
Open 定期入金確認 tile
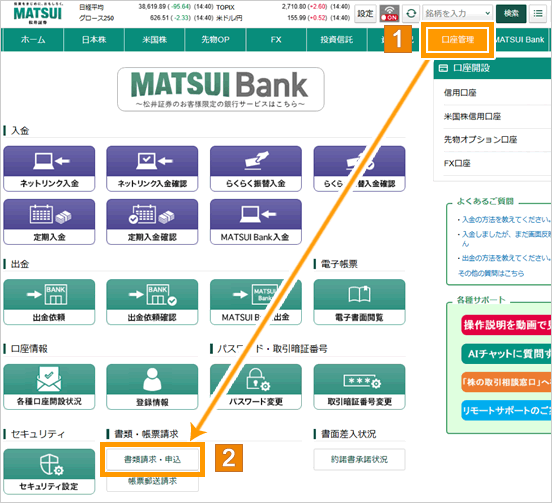click(x=152, y=222)
